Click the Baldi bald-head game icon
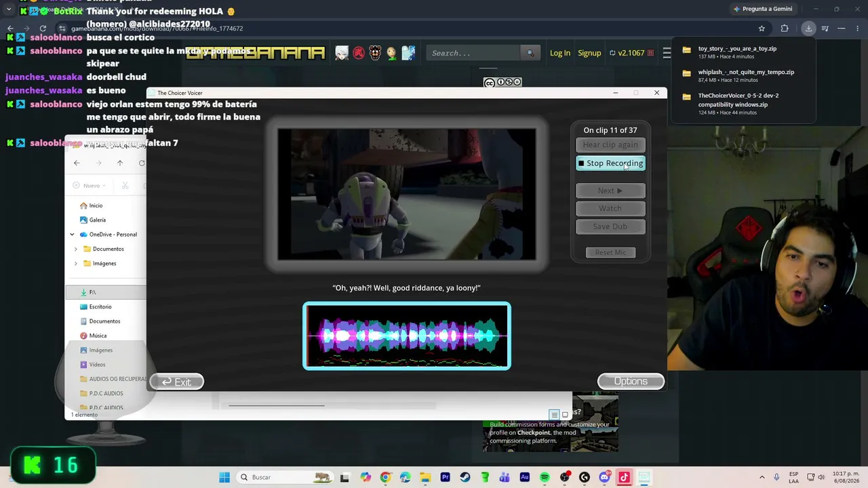 click(391, 53)
